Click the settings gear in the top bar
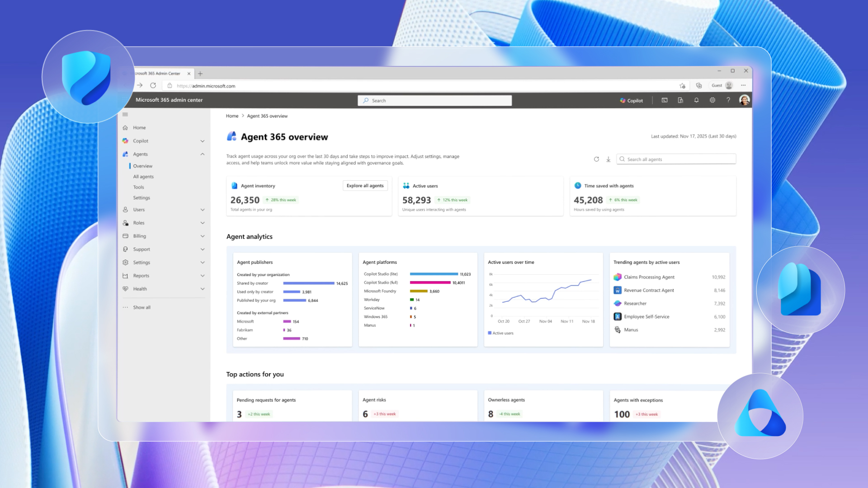This screenshot has width=868, height=488. point(712,100)
